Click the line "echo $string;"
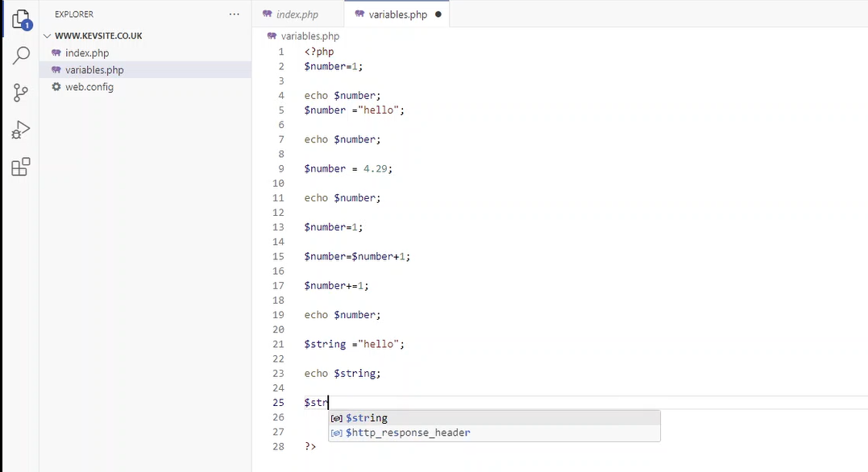Viewport: 868px width, 472px height. point(342,374)
